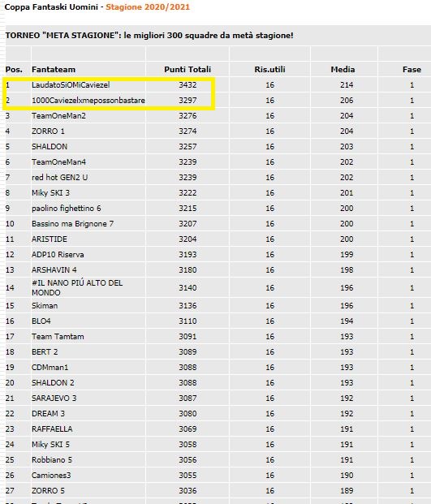Open team 1000Caviezelxmepossonbastare
The height and width of the screenshot is (504, 431).
pos(88,101)
